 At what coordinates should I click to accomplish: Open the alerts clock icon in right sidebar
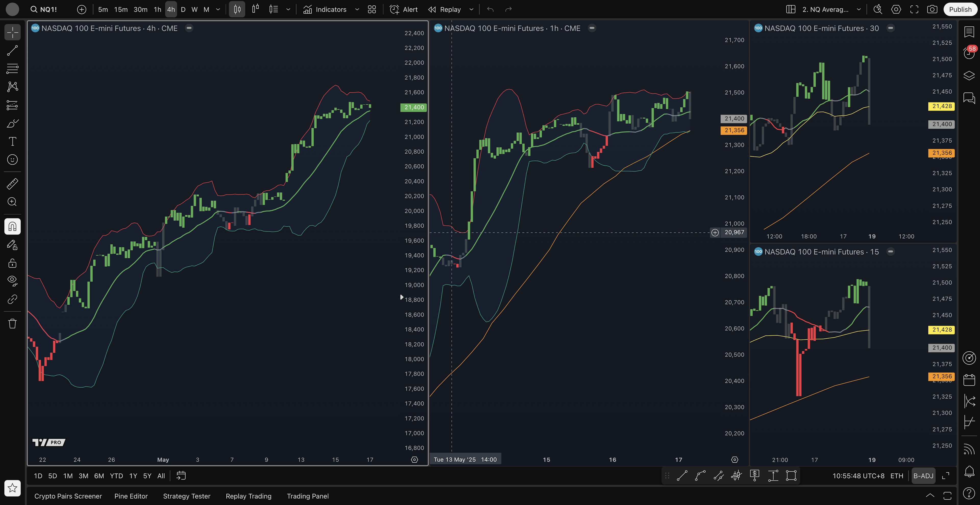click(969, 53)
